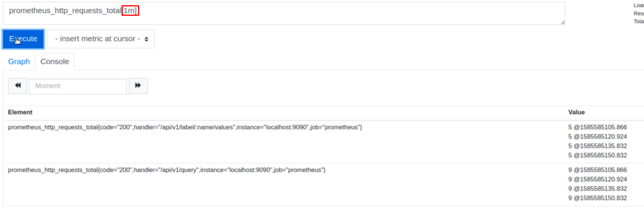Place cursor in the [1m] range selector

pos(130,10)
